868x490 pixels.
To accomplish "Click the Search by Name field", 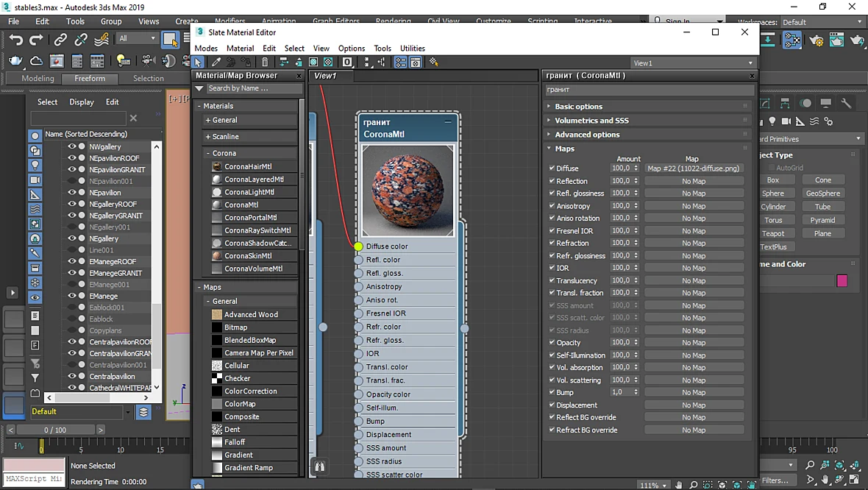I will (254, 88).
